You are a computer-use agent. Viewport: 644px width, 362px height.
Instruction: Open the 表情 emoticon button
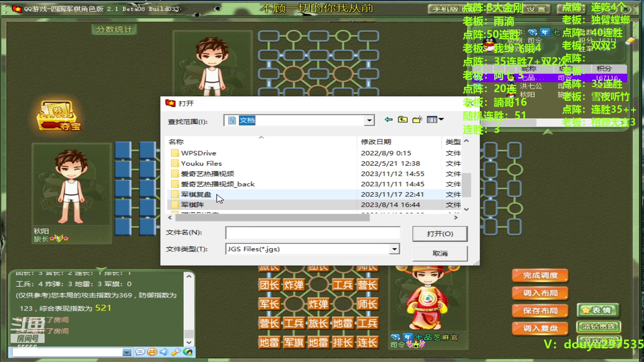tap(598, 310)
